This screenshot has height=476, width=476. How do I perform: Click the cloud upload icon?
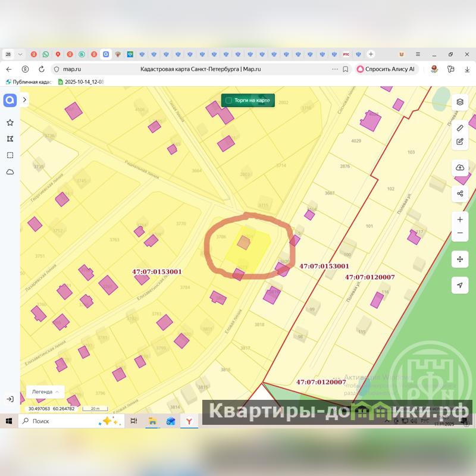coord(459,168)
